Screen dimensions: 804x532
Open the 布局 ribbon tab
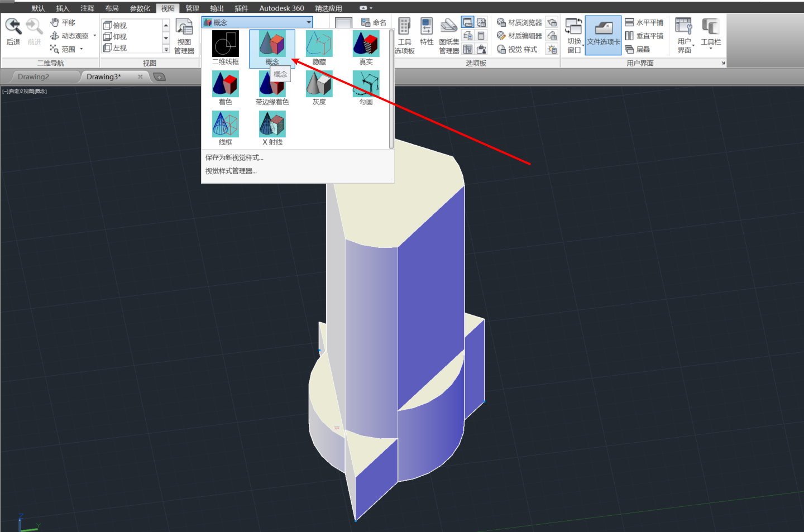[x=112, y=8]
